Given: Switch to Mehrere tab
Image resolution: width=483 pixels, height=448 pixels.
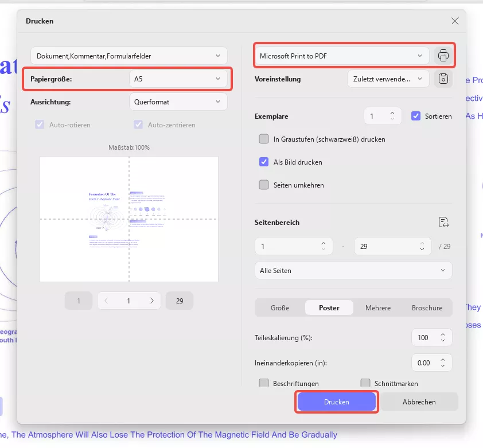Looking at the screenshot, I should [x=378, y=307].
